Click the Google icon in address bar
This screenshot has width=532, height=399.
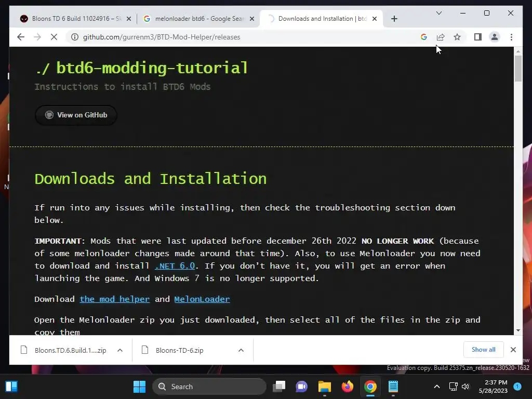click(424, 37)
